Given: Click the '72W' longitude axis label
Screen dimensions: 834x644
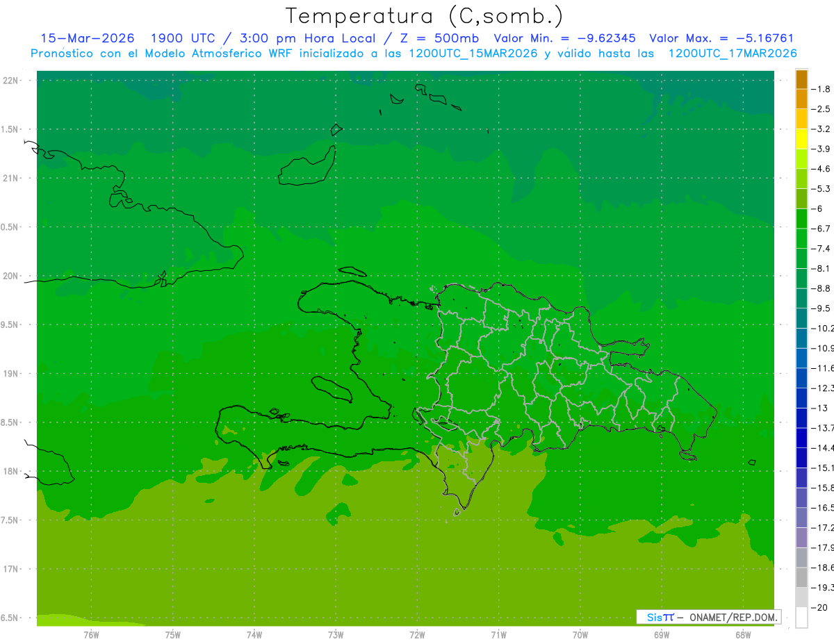Looking at the screenshot, I should click(x=417, y=635).
